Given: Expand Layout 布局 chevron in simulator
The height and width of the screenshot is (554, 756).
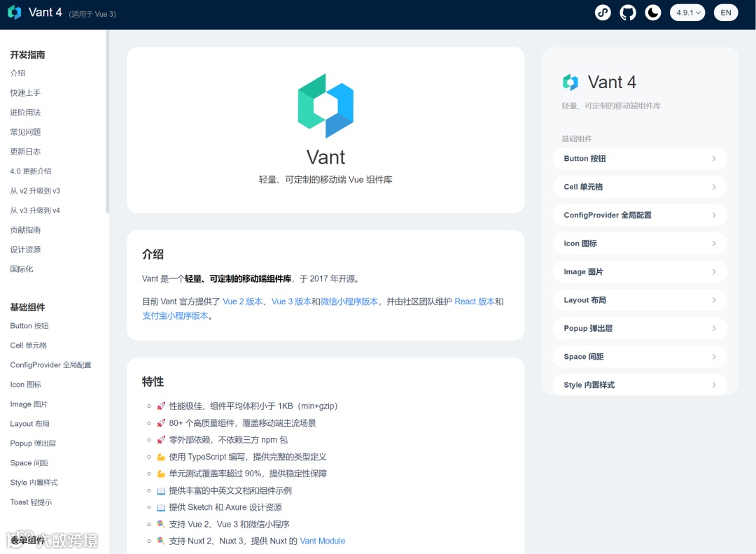Looking at the screenshot, I should pyautogui.click(x=714, y=300).
